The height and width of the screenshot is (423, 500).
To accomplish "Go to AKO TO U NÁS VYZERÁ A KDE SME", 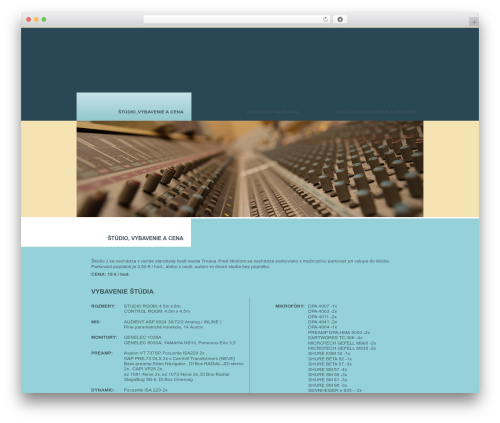I will point(375,112).
